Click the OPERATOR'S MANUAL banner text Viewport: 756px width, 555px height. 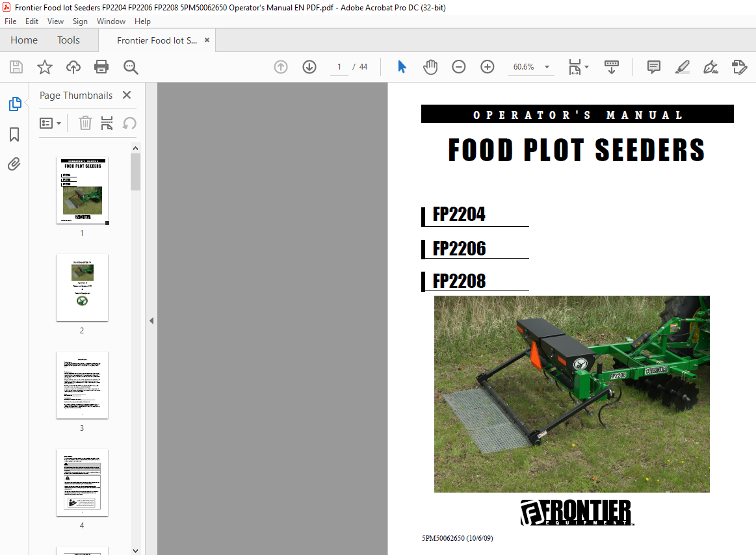pos(578,115)
